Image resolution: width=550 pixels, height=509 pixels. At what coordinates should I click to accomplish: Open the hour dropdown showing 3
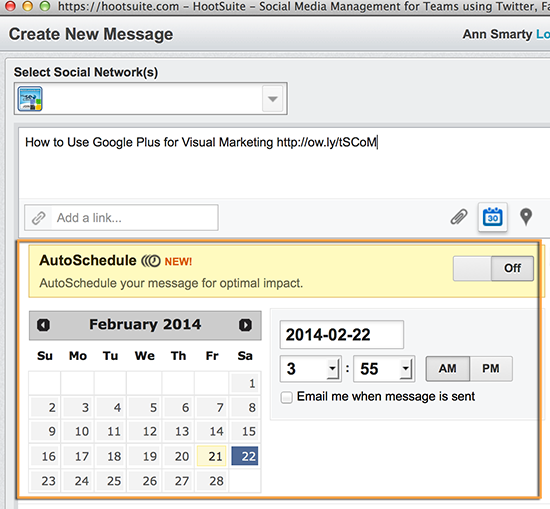[x=310, y=369]
